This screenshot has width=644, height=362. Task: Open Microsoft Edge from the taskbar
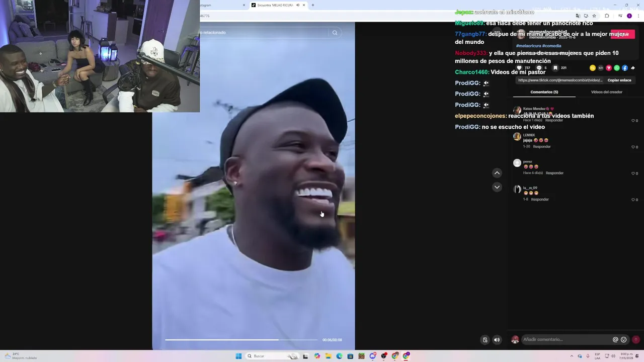339,356
